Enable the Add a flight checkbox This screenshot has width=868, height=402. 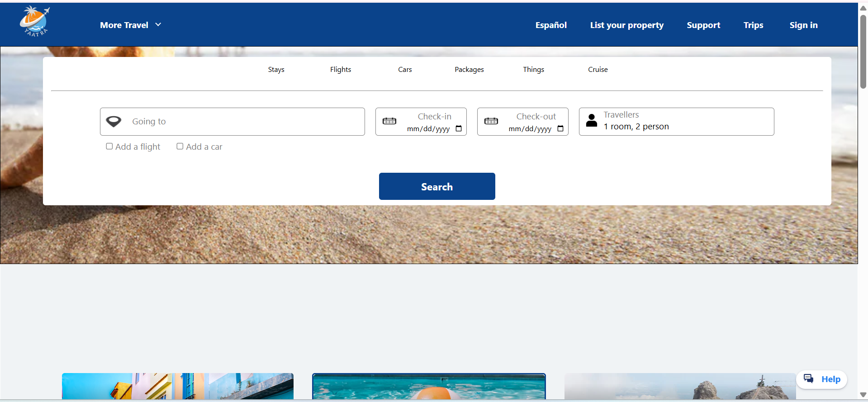[109, 146]
